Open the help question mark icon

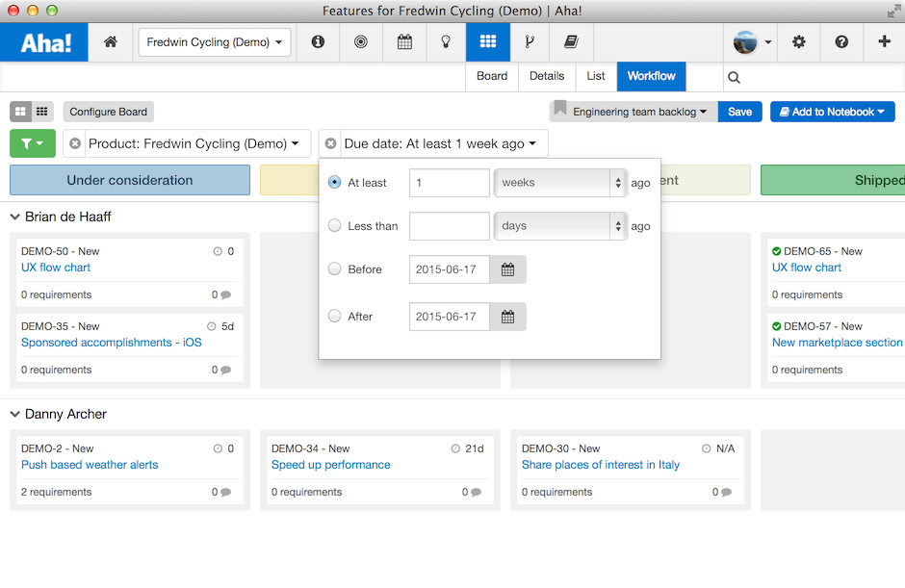(x=841, y=41)
